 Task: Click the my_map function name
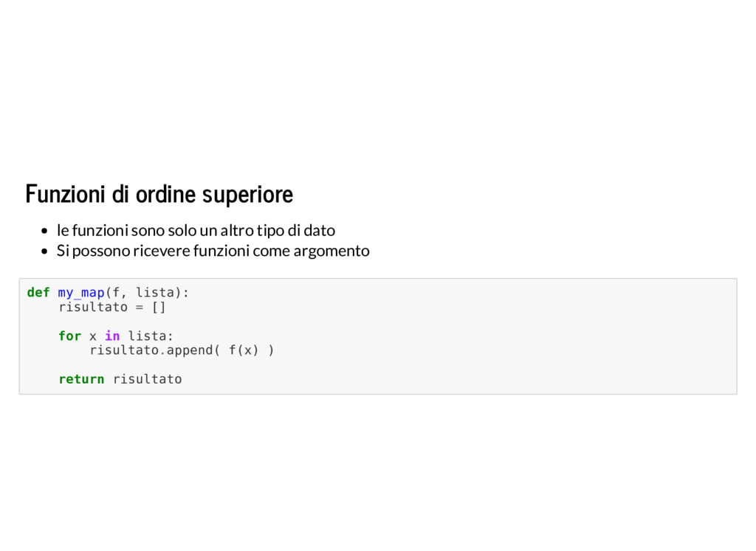coord(81,293)
